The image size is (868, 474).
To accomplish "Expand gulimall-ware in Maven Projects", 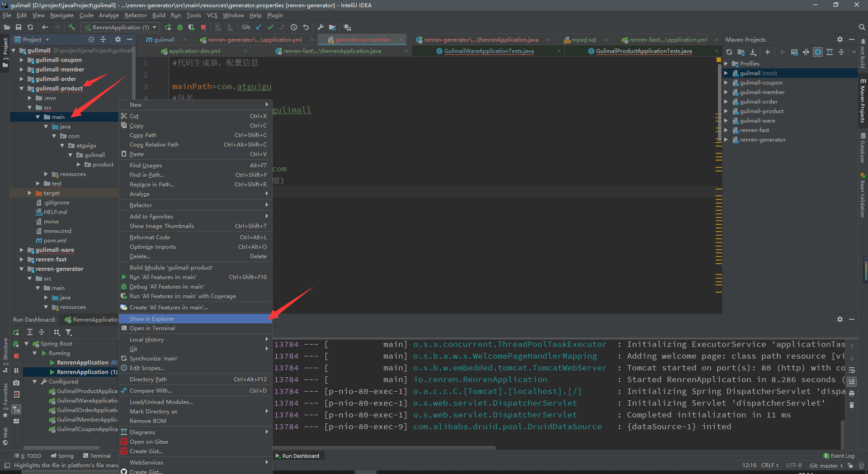I will pyautogui.click(x=726, y=120).
